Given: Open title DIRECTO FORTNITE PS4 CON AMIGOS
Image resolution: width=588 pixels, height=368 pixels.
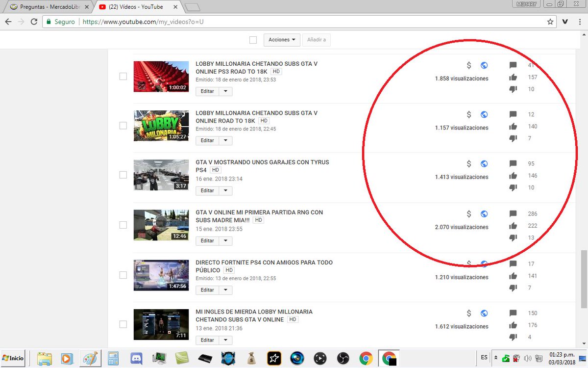Looking at the screenshot, I should point(264,266).
